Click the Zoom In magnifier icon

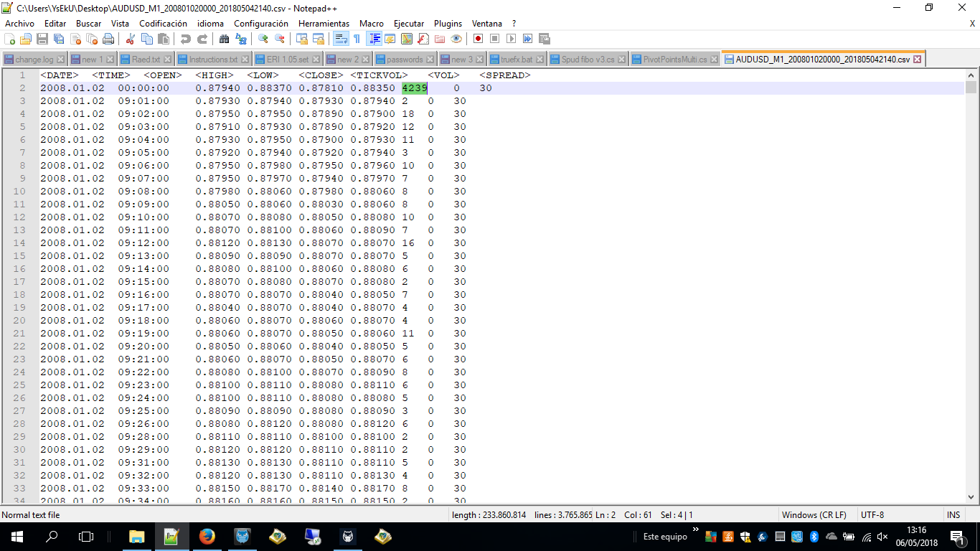[263, 39]
